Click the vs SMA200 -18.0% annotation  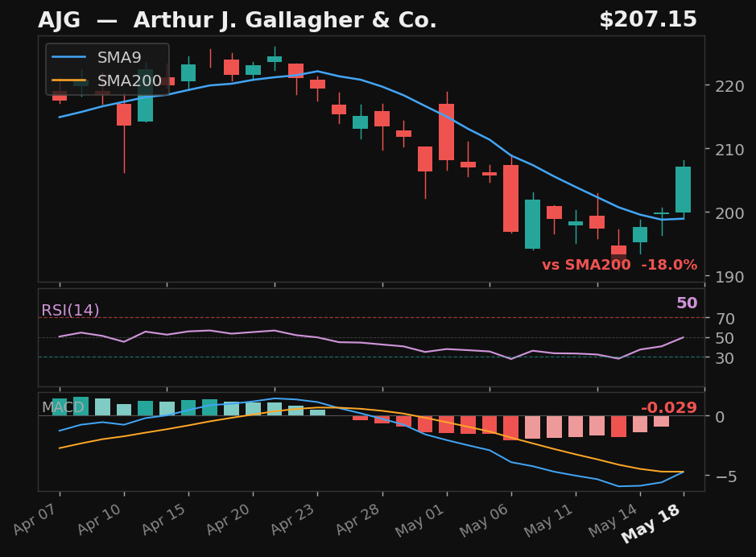620,265
